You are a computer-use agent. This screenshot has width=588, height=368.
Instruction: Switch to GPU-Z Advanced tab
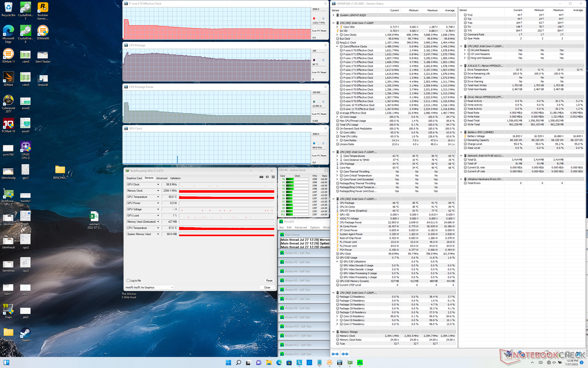[x=161, y=178]
